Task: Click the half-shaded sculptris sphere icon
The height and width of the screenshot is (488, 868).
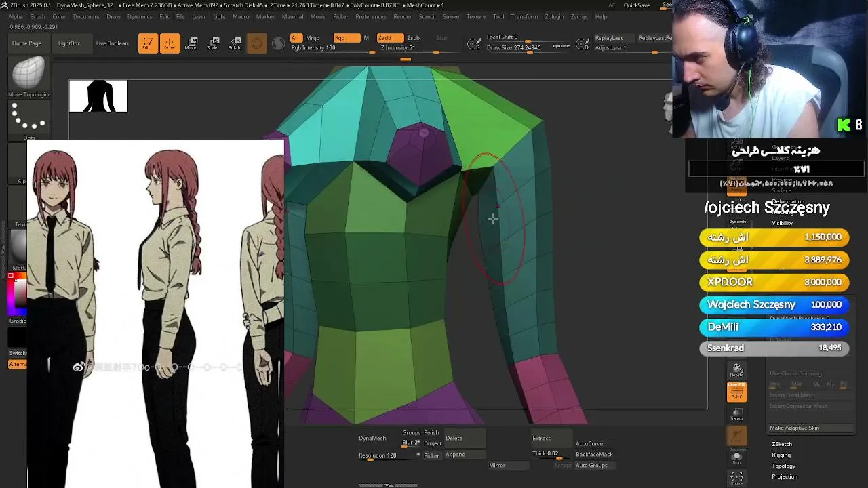Action: (278, 44)
